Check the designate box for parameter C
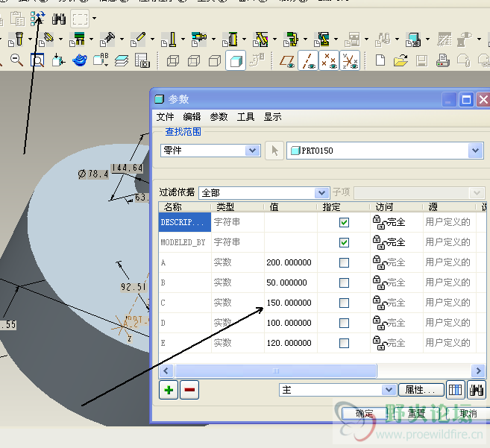The image size is (490, 448). (344, 303)
